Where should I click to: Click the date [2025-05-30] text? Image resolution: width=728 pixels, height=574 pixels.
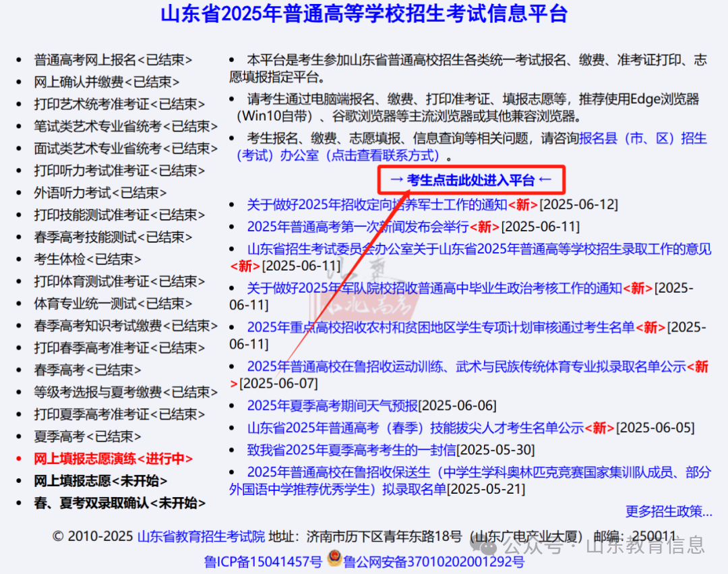pyautogui.click(x=496, y=449)
